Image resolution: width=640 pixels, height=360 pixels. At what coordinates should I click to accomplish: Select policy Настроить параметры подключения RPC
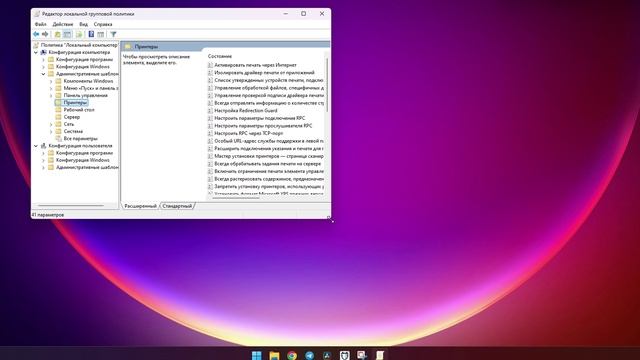click(x=260, y=118)
